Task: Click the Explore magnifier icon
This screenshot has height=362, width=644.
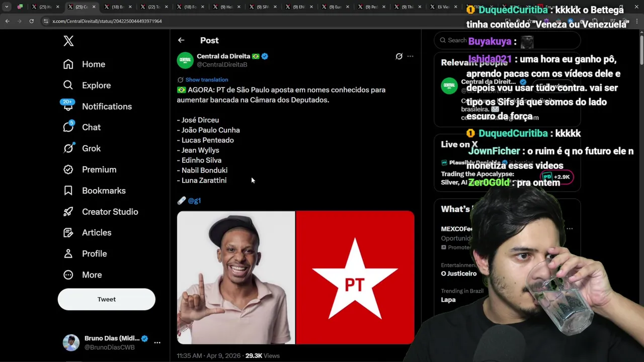Action: pos(68,85)
